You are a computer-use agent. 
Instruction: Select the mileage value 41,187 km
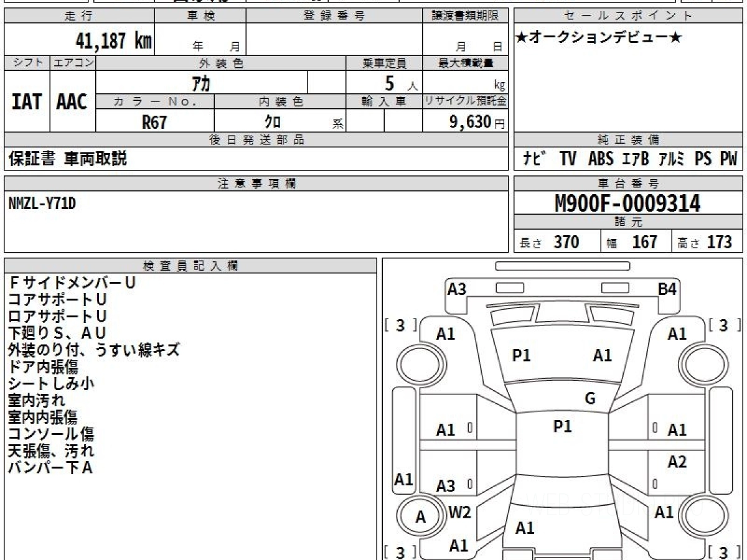click(x=113, y=41)
